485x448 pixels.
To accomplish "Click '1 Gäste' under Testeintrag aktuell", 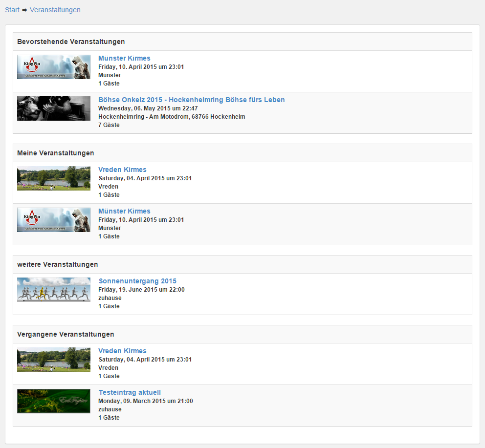I will point(109,417).
